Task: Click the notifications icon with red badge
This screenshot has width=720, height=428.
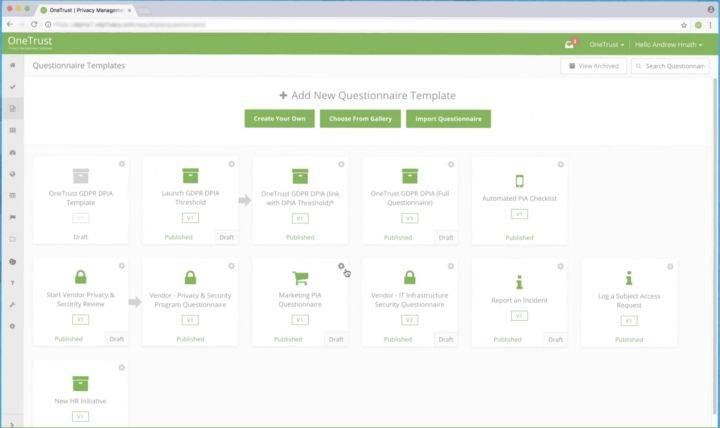Action: pyautogui.click(x=570, y=44)
